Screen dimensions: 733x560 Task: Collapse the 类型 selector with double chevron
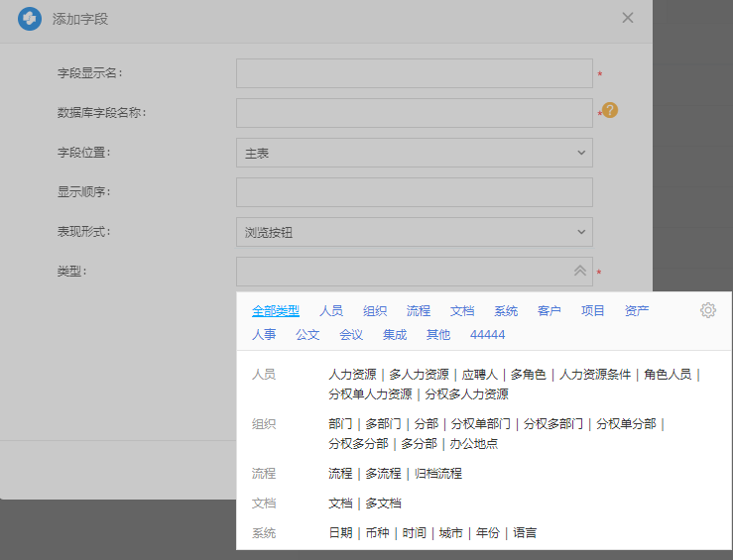coord(580,271)
